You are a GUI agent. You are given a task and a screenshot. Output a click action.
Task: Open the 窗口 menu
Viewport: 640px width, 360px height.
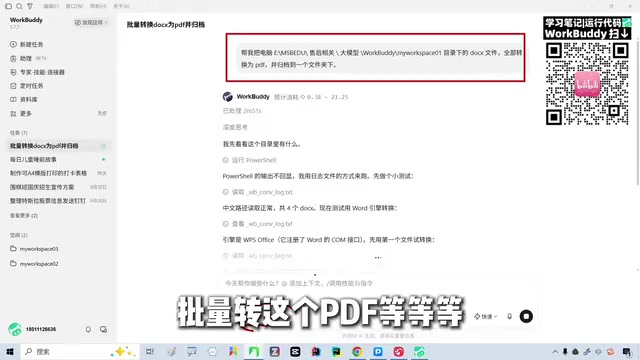tap(74, 6)
